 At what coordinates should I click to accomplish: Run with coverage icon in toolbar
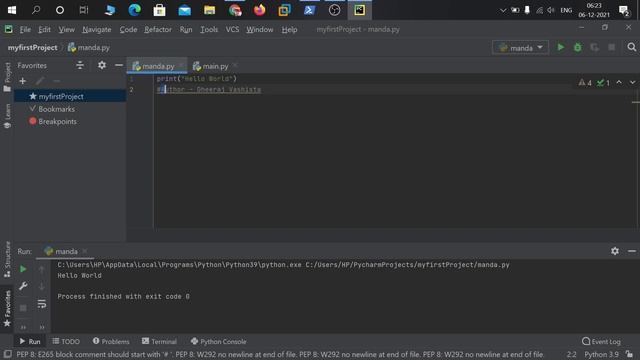[x=594, y=48]
